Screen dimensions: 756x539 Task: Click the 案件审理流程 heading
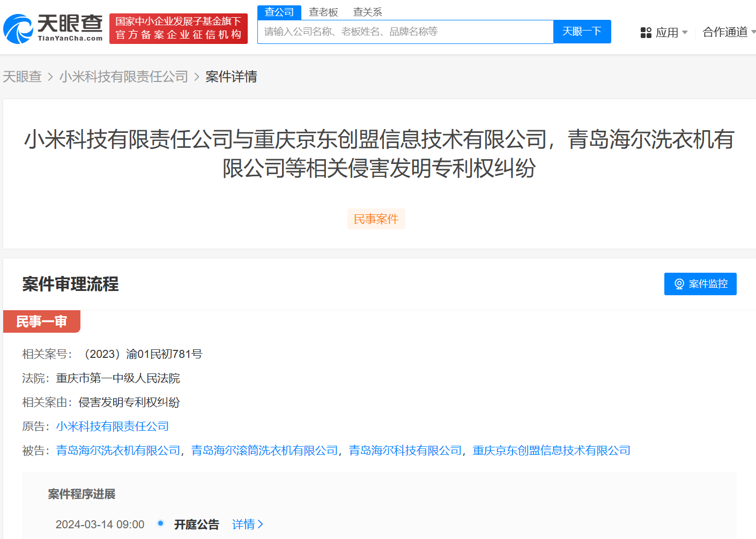[71, 284]
